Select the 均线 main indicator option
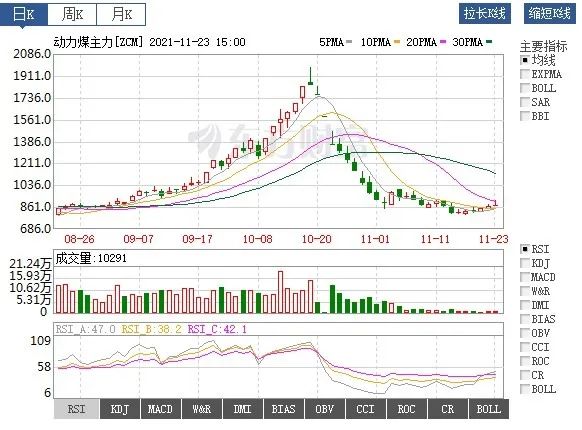Screen dimensions: 582x430 525,60
